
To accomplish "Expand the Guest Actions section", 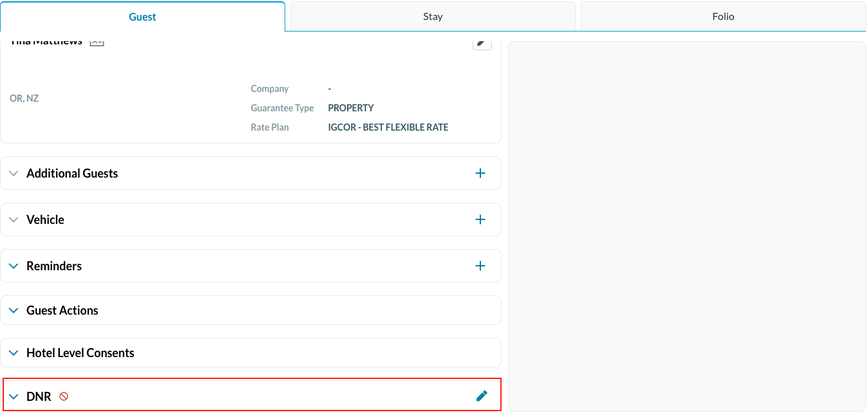I will (14, 309).
